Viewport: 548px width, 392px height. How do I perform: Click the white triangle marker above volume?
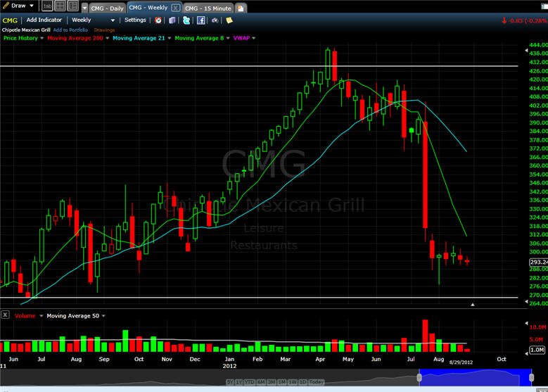coord(473,305)
